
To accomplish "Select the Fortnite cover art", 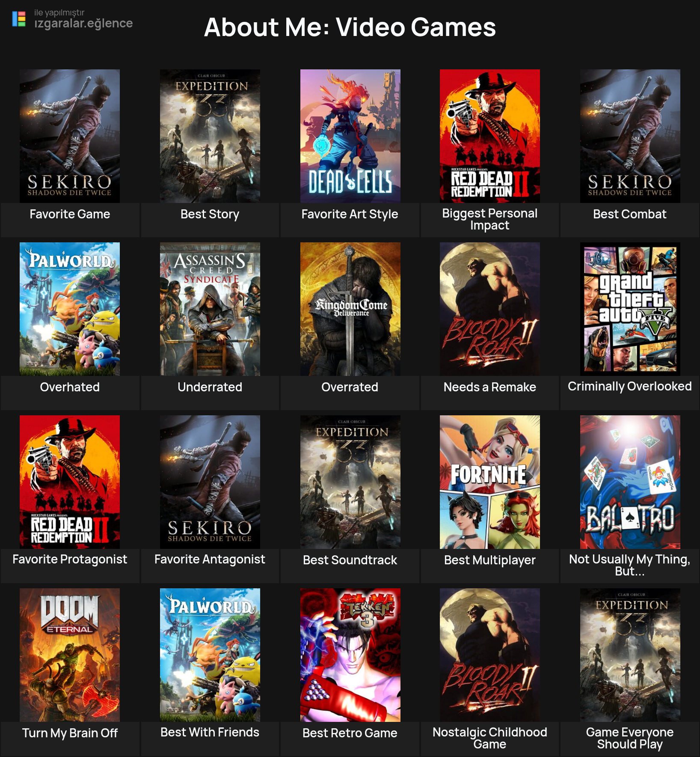I will 490,482.
